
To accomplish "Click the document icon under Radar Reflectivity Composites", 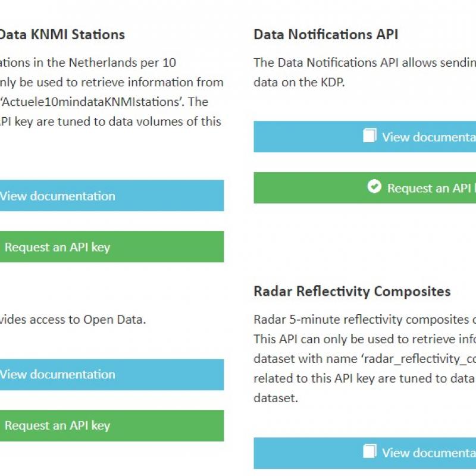I will 369,451.
